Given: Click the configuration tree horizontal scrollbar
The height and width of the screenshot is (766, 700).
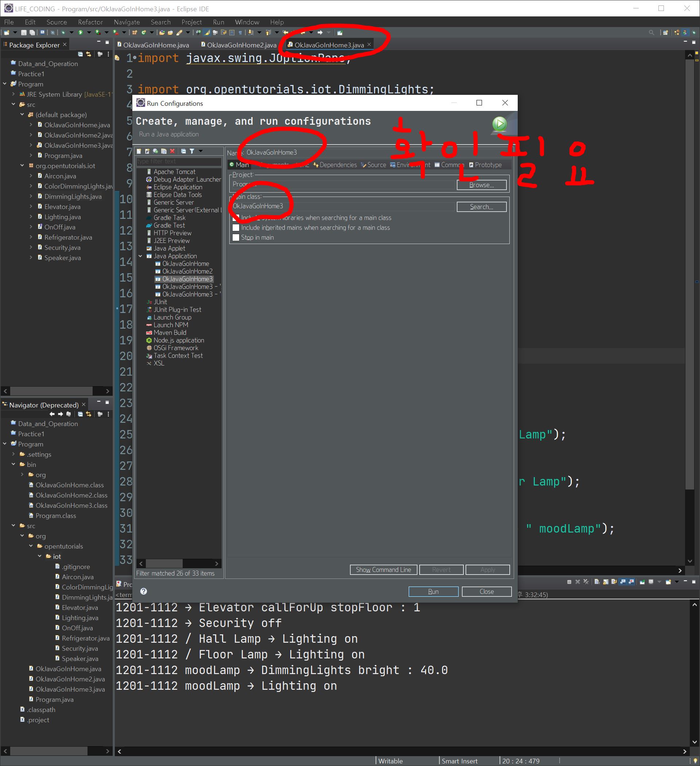Looking at the screenshot, I should click(x=164, y=563).
